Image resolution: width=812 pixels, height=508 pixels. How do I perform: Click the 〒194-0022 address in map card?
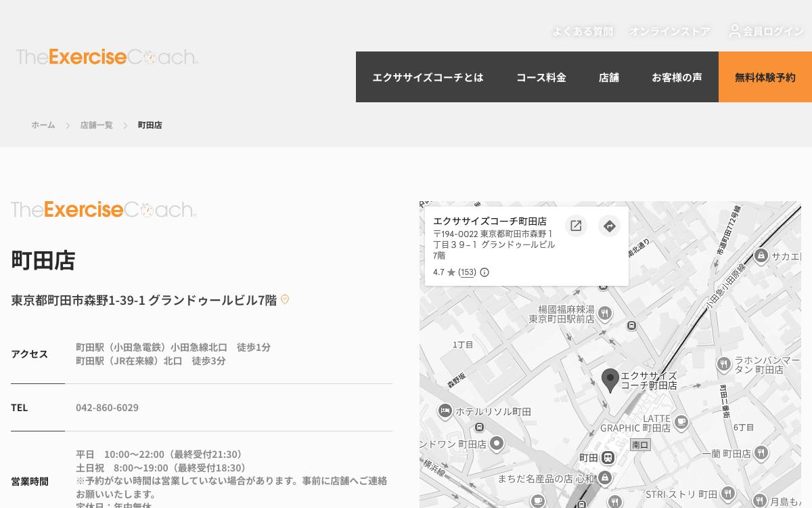tap(494, 245)
